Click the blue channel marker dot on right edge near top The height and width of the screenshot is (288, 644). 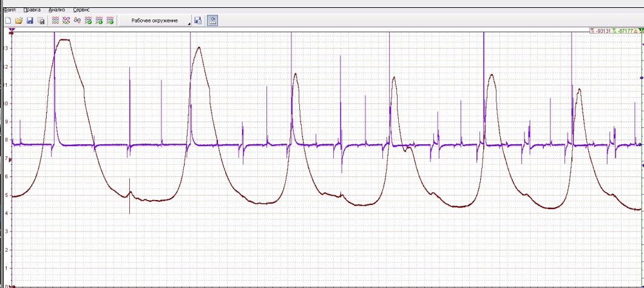(x=642, y=78)
